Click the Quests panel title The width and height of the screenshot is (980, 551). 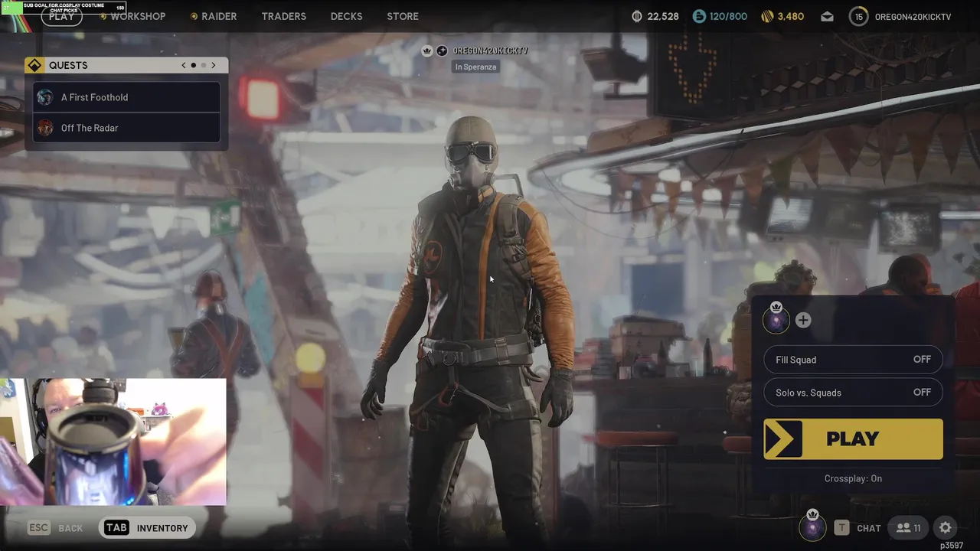(68, 65)
